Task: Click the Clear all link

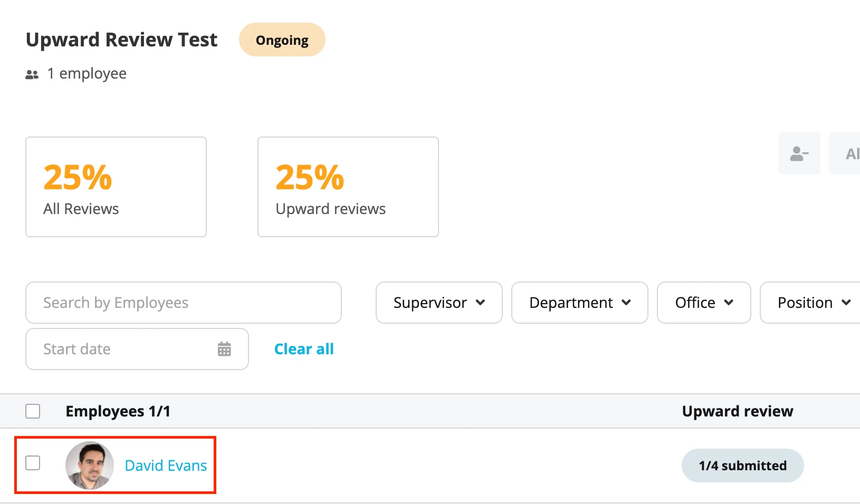Action: point(304,349)
